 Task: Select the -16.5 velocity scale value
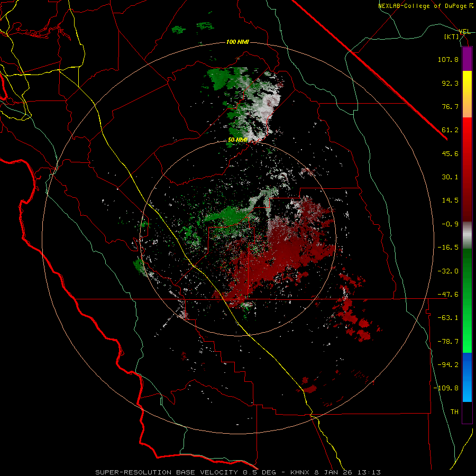pos(448,248)
